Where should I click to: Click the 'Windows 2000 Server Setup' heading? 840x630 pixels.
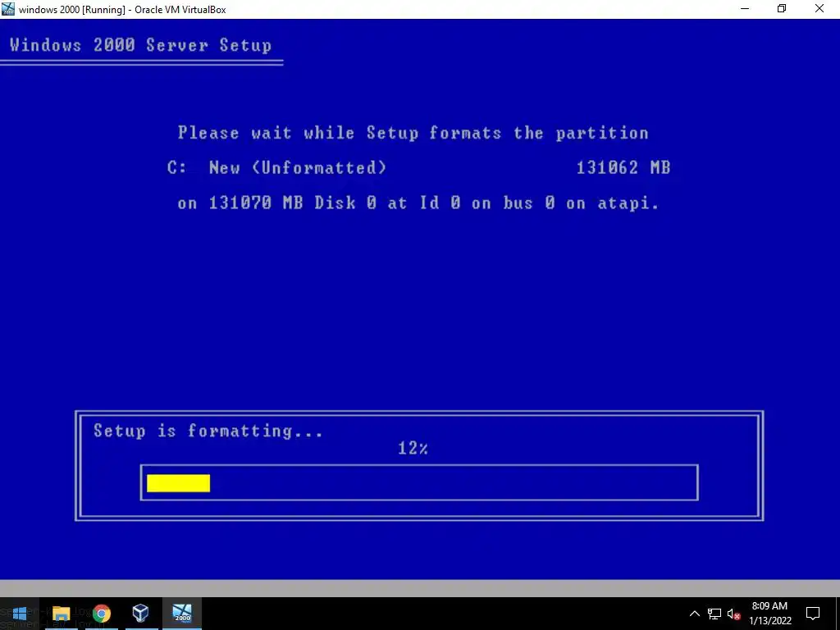tap(140, 45)
